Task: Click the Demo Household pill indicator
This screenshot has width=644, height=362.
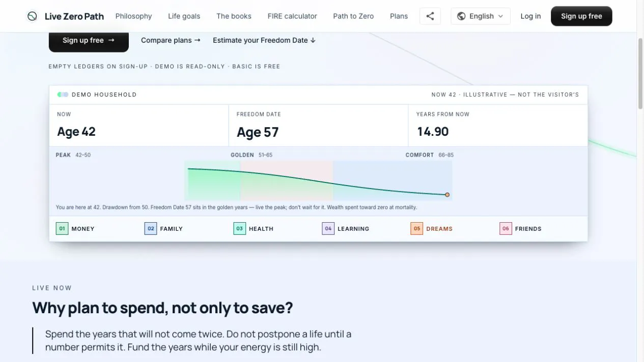Action: (x=63, y=95)
